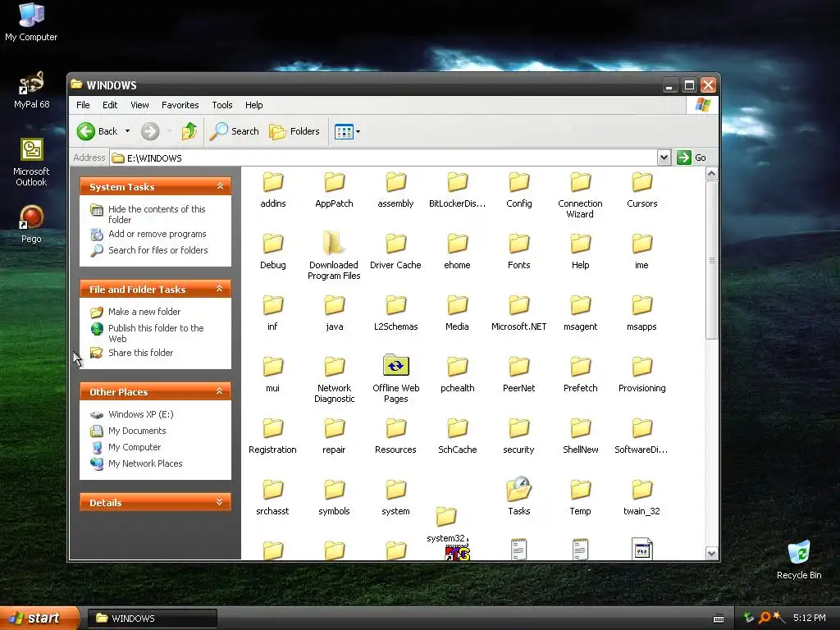Open the View menu
The image size is (840, 630).
coord(139,105)
